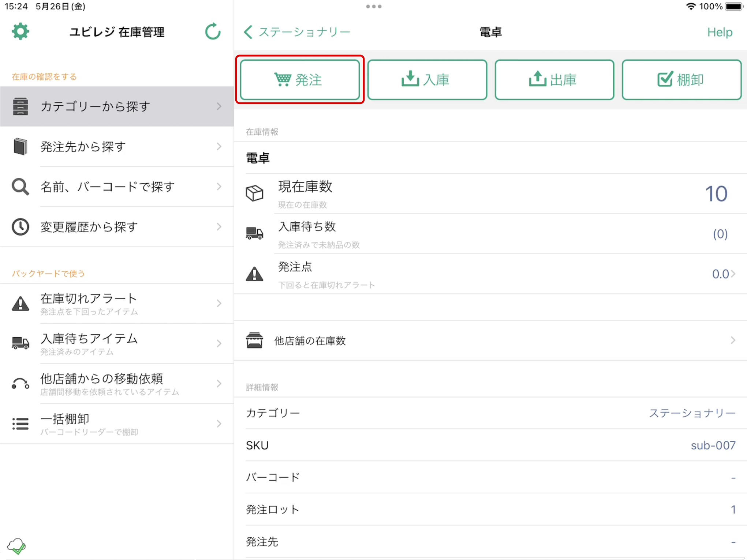747x560 pixels.
Task: Tap the 発注ロット value 1
Action: (x=733, y=510)
